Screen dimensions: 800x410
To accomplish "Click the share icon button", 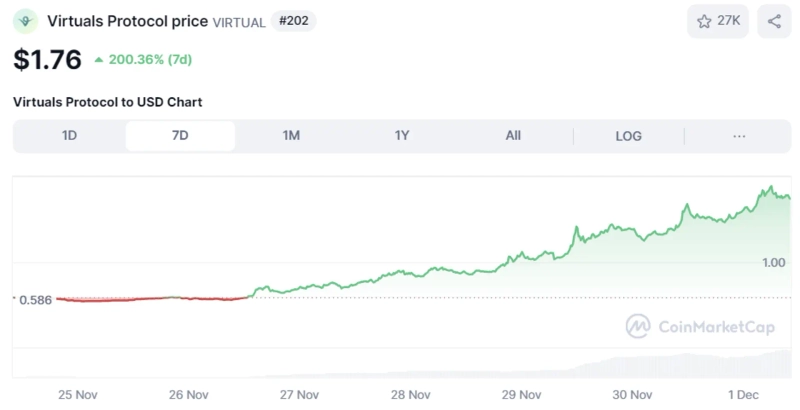I will tap(774, 21).
